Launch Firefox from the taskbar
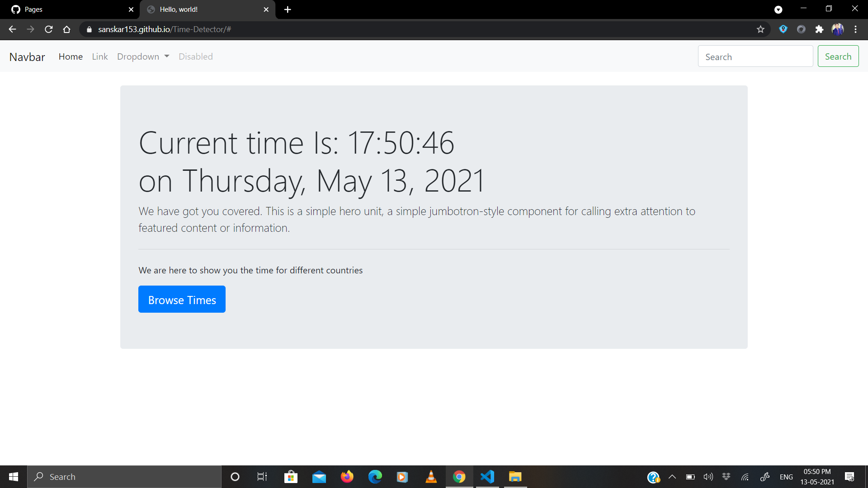The width and height of the screenshot is (868, 488). tap(347, 476)
